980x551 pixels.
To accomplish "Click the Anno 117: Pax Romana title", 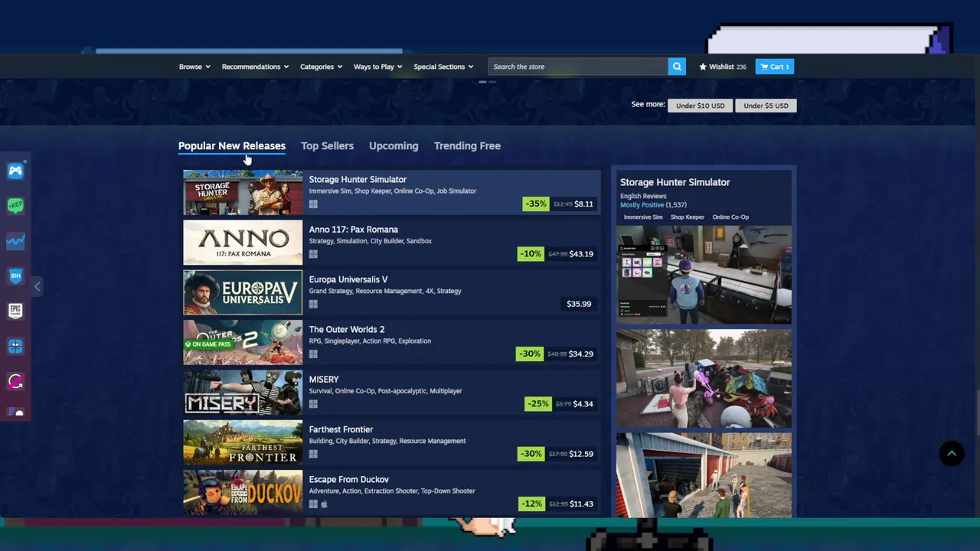I will tap(353, 230).
